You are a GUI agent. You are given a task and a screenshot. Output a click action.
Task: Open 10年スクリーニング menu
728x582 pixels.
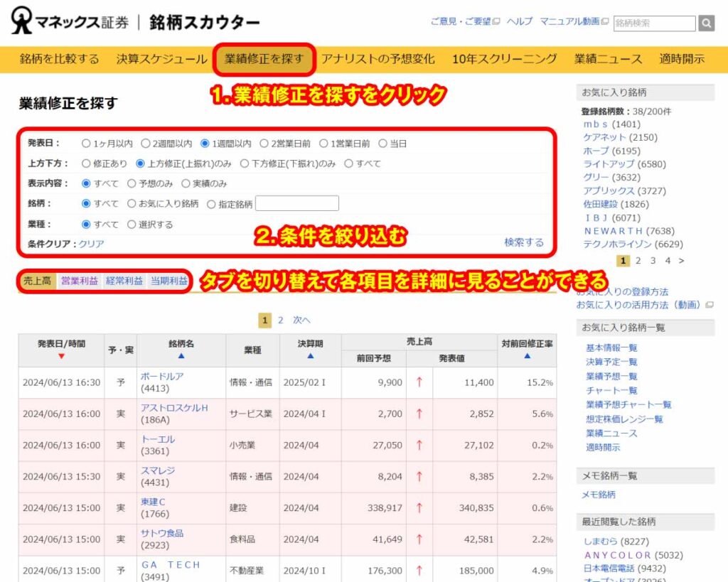(x=505, y=59)
